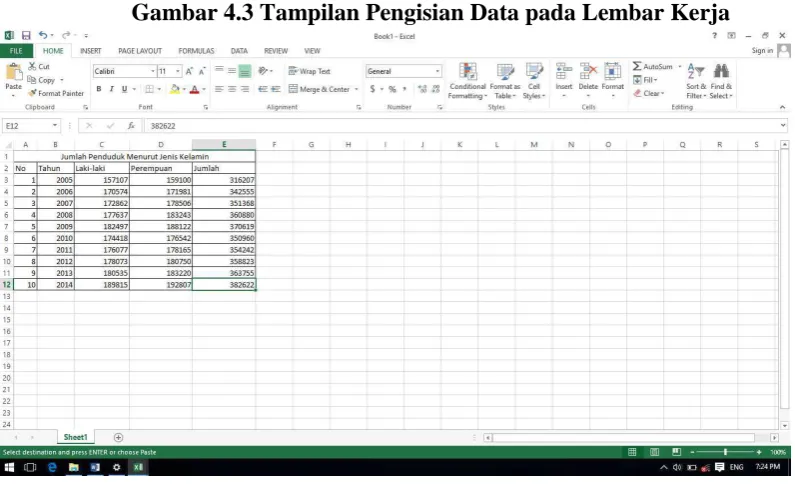Image resolution: width=795 pixels, height=484 pixels.
Task: Click Merge & Center button
Action: [x=319, y=89]
